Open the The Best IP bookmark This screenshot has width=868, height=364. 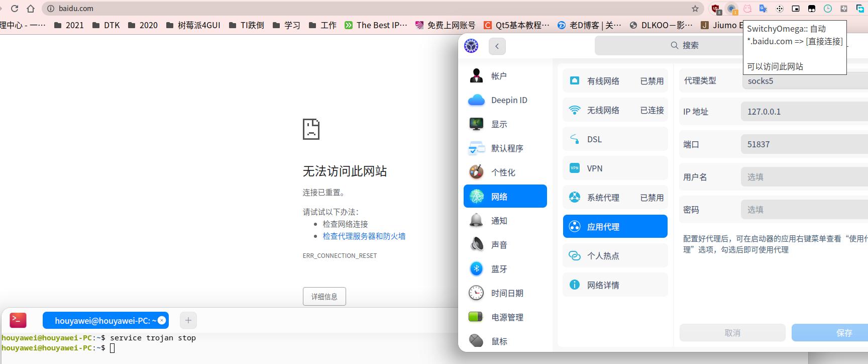point(376,25)
